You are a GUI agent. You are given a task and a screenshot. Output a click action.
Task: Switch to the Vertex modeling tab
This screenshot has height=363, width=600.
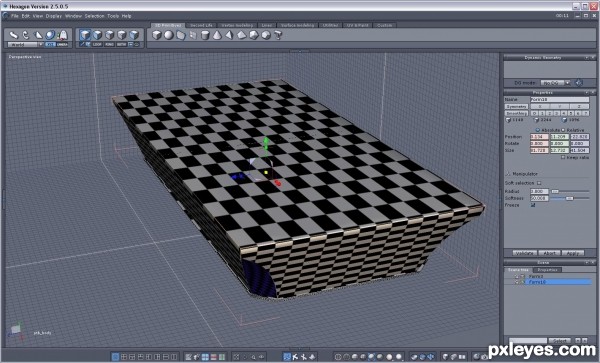pos(237,25)
